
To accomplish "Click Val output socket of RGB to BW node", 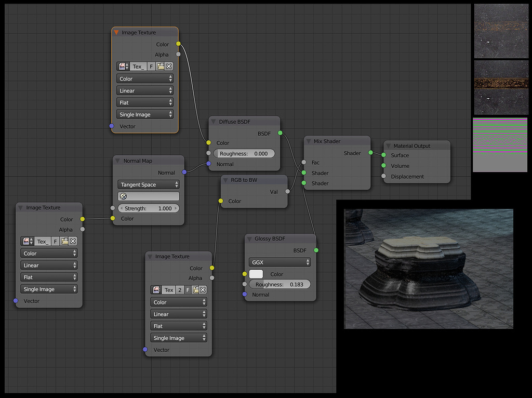I will click(x=287, y=191).
